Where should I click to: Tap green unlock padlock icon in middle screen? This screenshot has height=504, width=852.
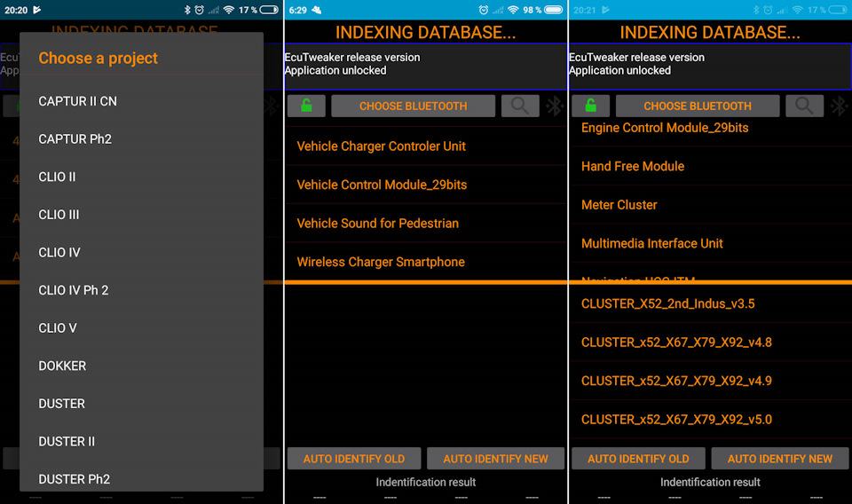pyautogui.click(x=306, y=106)
